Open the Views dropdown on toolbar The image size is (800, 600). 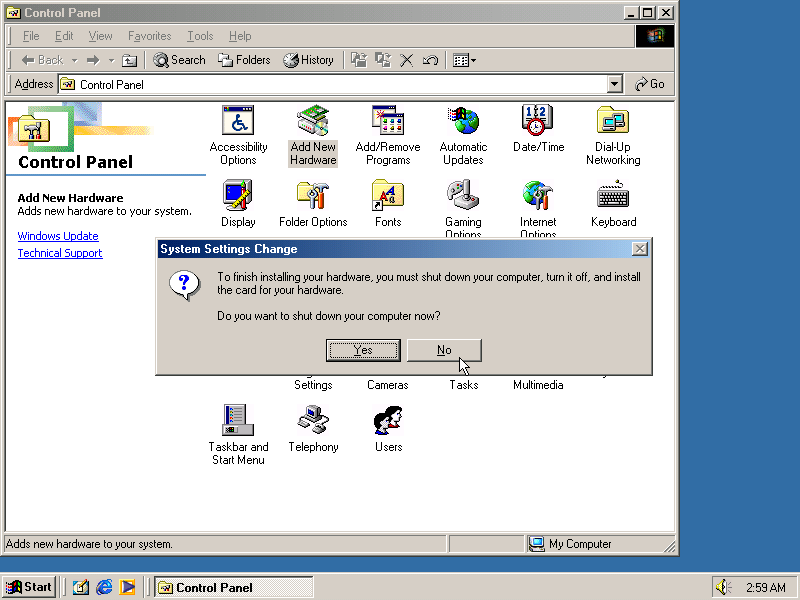click(471, 60)
